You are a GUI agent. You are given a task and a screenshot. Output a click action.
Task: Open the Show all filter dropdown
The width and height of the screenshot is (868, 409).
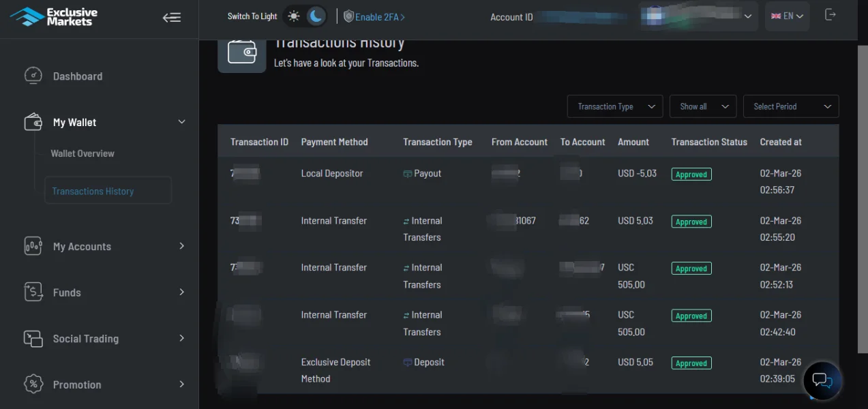click(703, 106)
